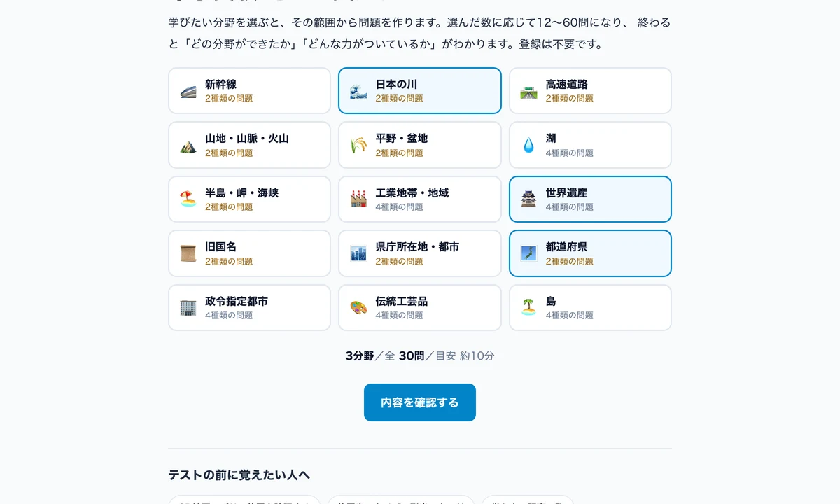Deselect the 世界遺産 category card
The height and width of the screenshot is (504, 840).
coord(590,199)
